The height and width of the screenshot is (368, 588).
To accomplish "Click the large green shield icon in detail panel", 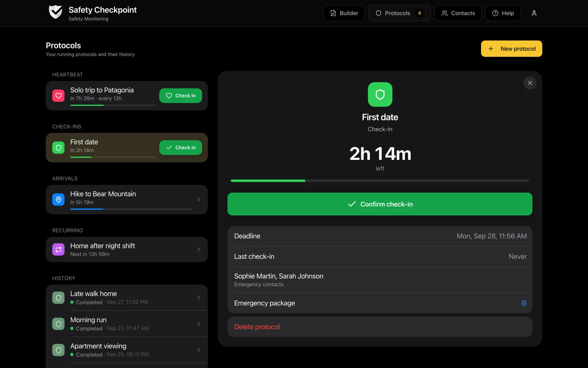I will click(380, 94).
